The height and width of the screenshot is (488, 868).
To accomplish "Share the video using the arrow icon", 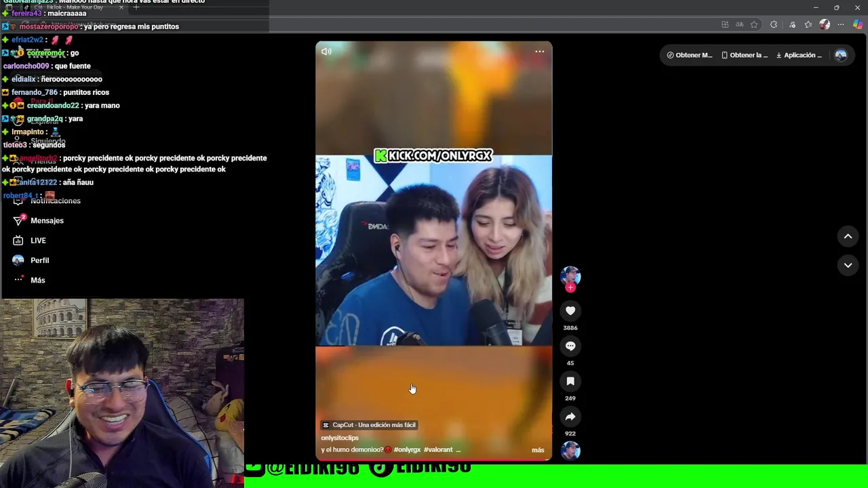I will pyautogui.click(x=570, y=416).
